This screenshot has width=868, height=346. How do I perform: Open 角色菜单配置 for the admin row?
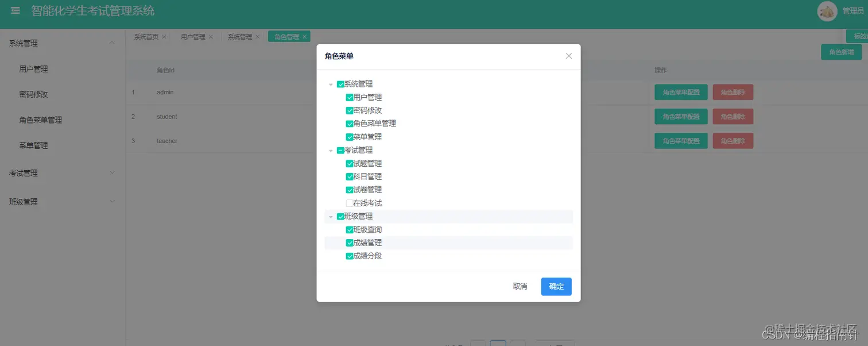coord(681,92)
